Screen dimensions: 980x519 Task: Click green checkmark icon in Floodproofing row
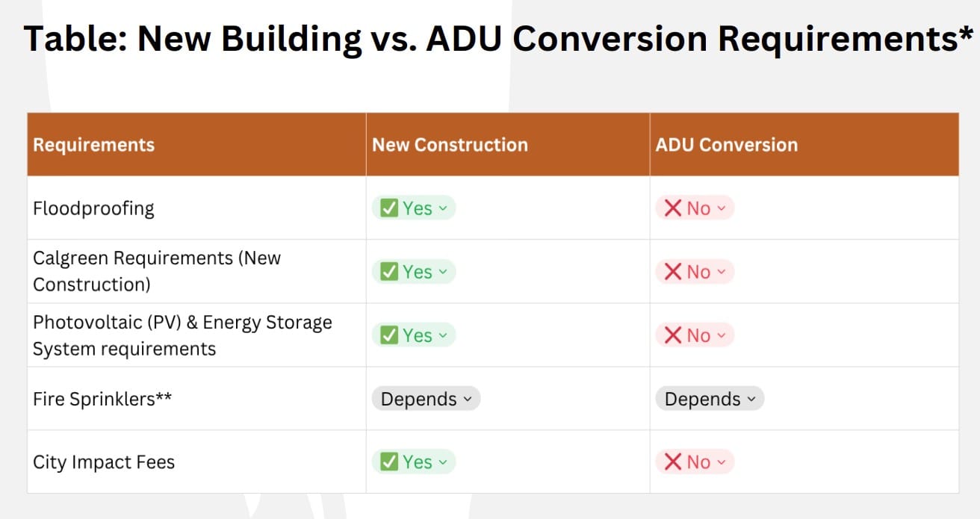[x=388, y=208]
